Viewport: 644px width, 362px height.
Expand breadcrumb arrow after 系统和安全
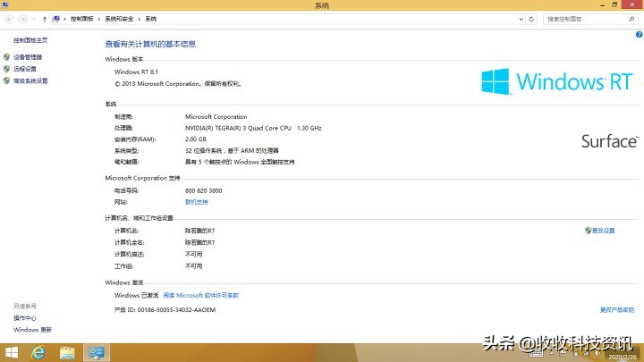tap(139, 19)
